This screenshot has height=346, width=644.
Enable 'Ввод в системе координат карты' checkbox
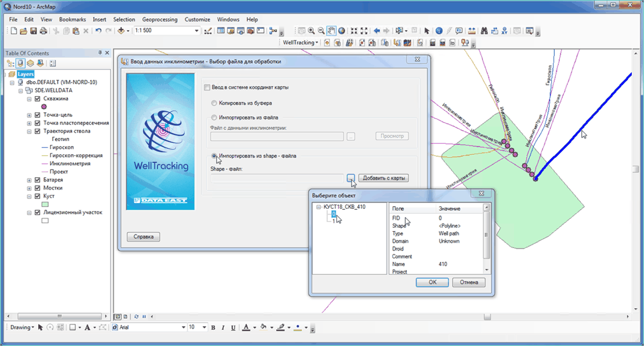207,87
